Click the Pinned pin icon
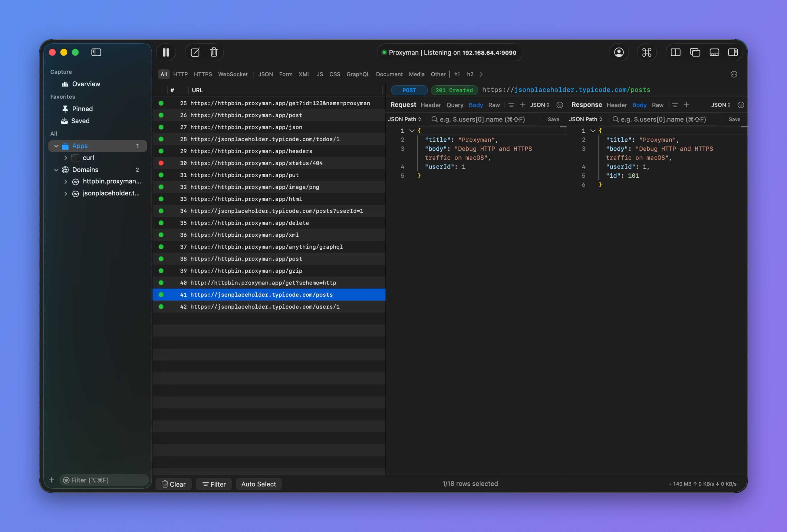Image resolution: width=787 pixels, height=532 pixels. coord(65,109)
